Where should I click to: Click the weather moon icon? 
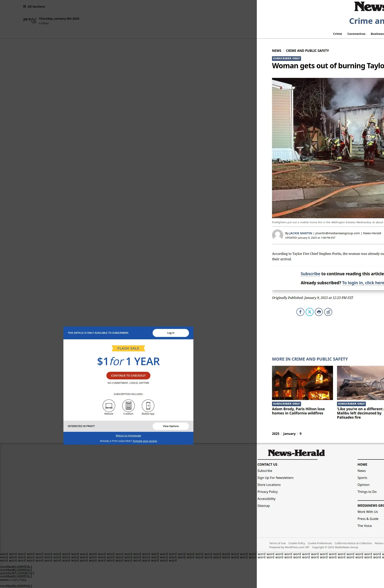point(34,20)
